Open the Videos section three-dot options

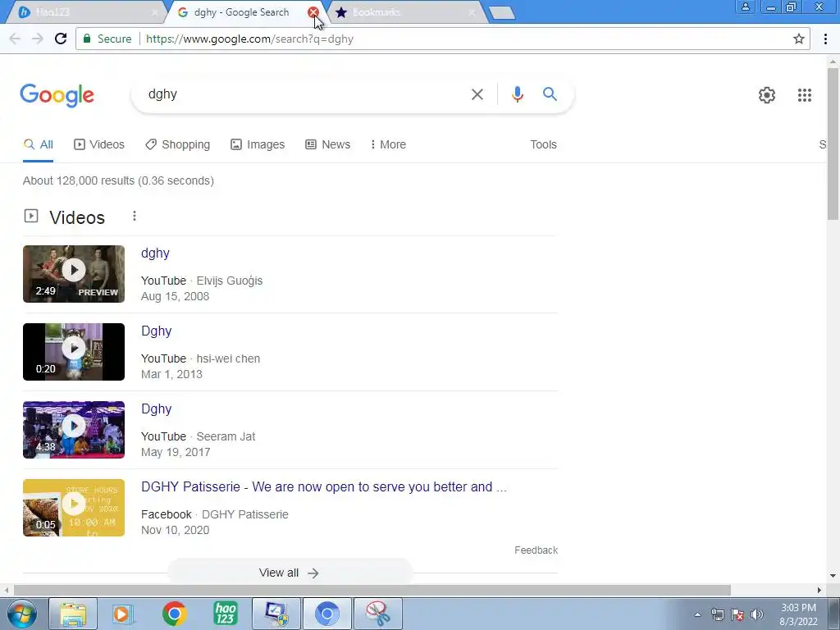(135, 216)
